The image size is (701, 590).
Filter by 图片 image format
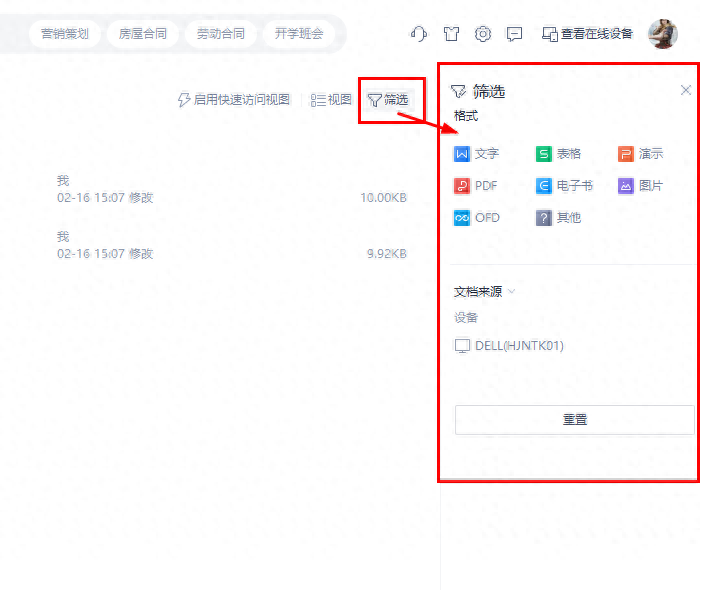(x=641, y=185)
